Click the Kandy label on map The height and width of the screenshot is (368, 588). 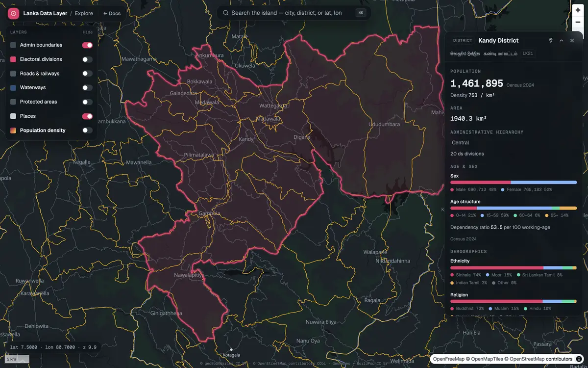[246, 139]
